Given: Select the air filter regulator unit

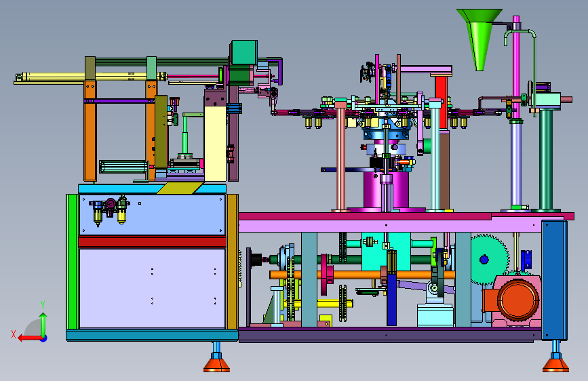Looking at the screenshot, I should click(x=109, y=210).
